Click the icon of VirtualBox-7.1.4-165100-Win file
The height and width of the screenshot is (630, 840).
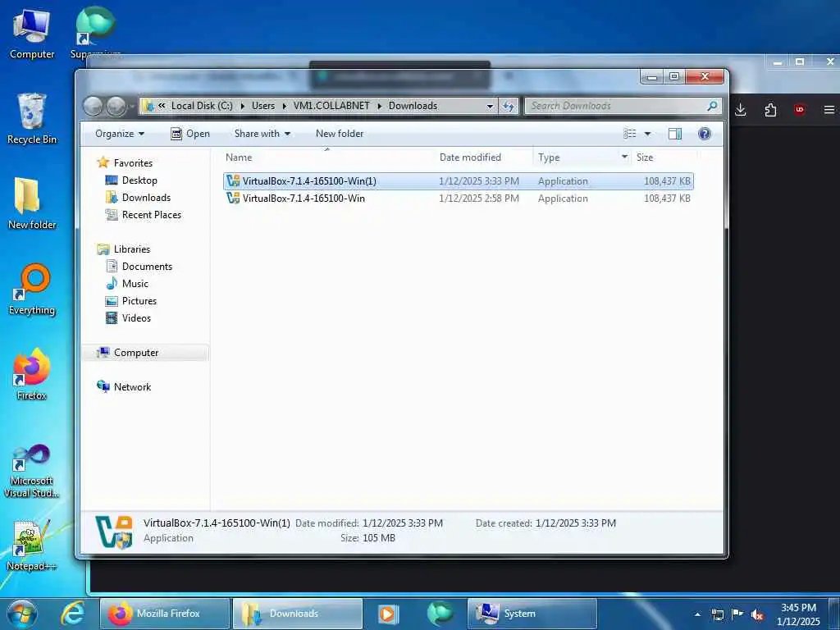point(233,199)
